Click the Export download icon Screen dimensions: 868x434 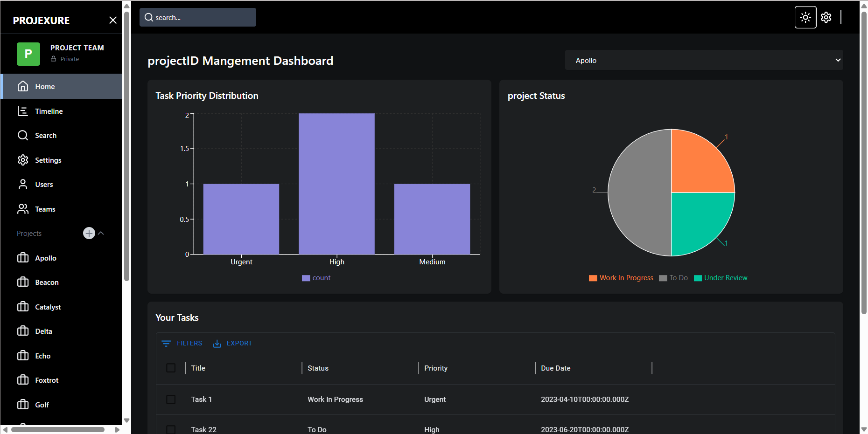click(x=217, y=344)
